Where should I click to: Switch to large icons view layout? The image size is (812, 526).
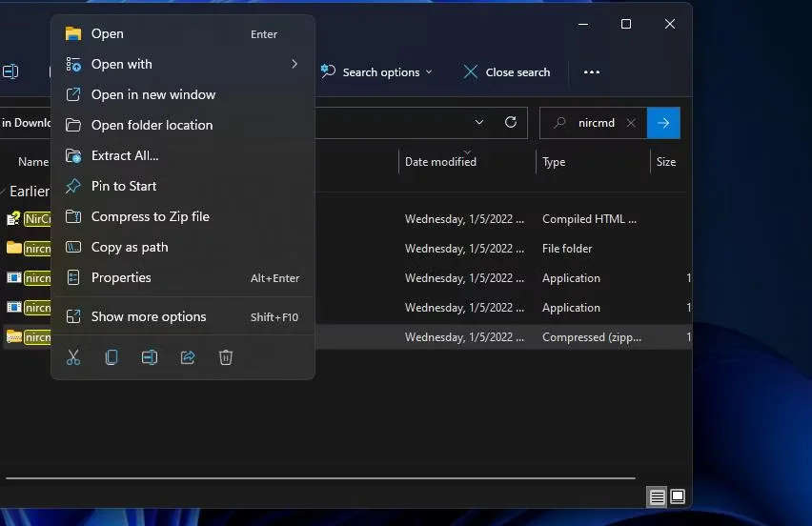pyautogui.click(x=678, y=496)
